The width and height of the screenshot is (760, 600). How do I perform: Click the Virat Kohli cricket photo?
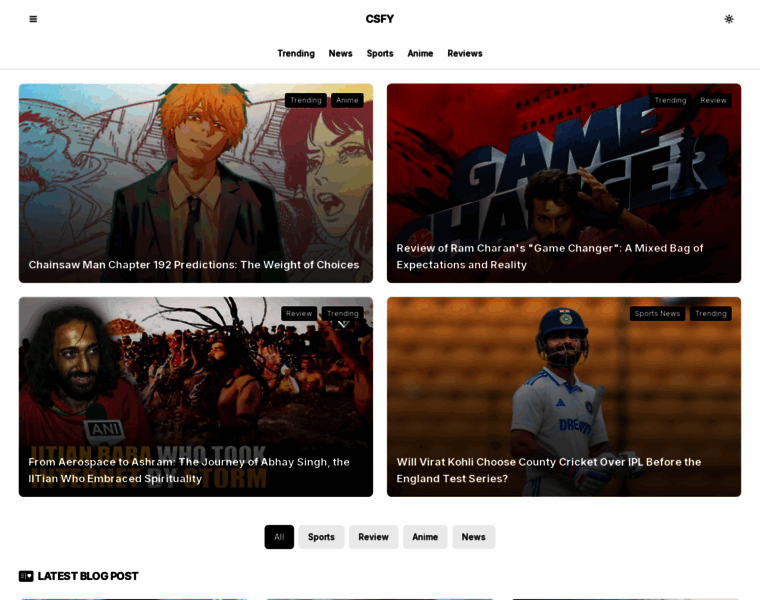tap(564, 396)
